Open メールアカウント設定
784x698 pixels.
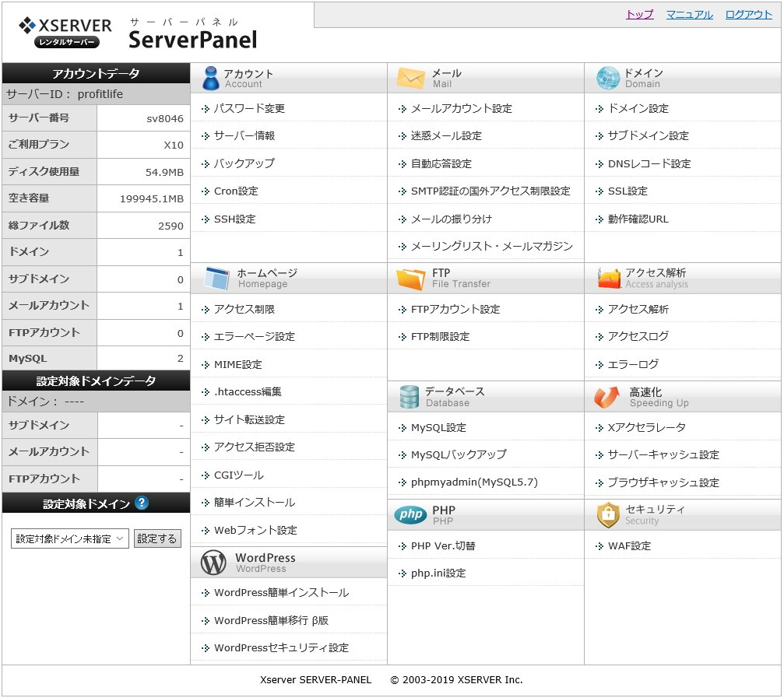coord(462,108)
